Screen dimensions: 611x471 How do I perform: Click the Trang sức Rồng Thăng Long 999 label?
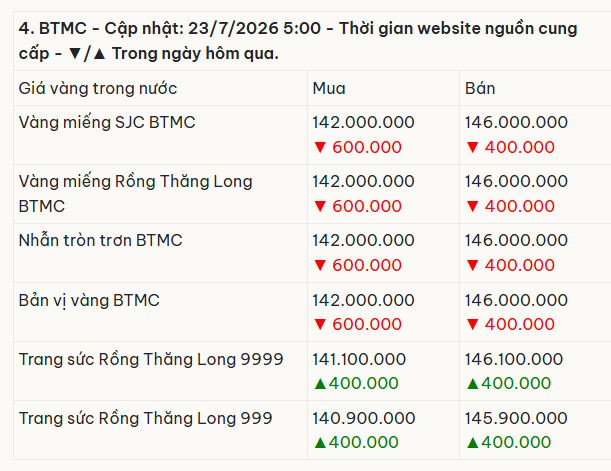pyautogui.click(x=145, y=418)
